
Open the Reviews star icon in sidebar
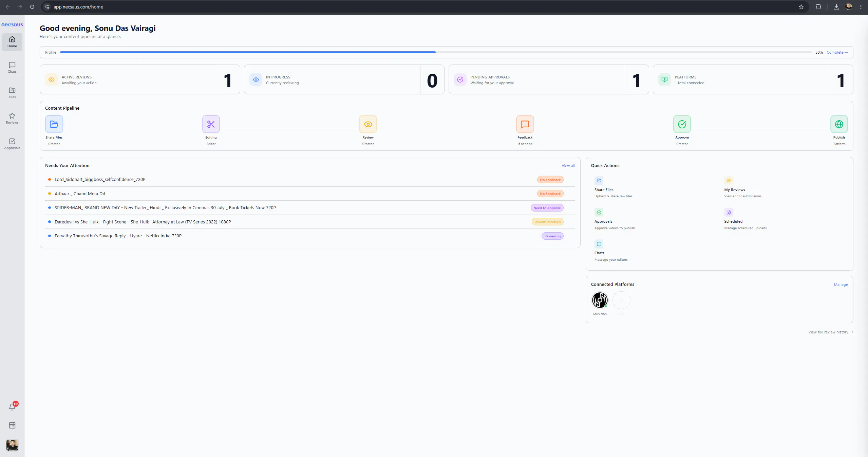pos(12,118)
